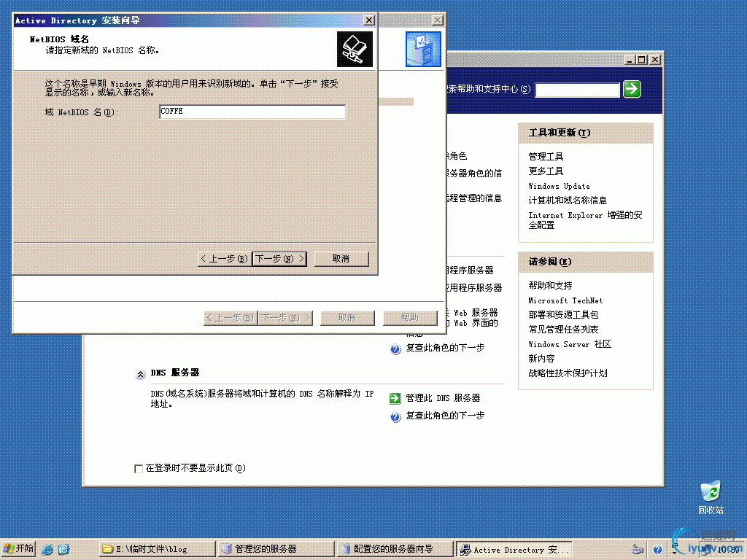Click help icon beside upper 复查此角色的下一步
747x560 pixels.
click(395, 349)
